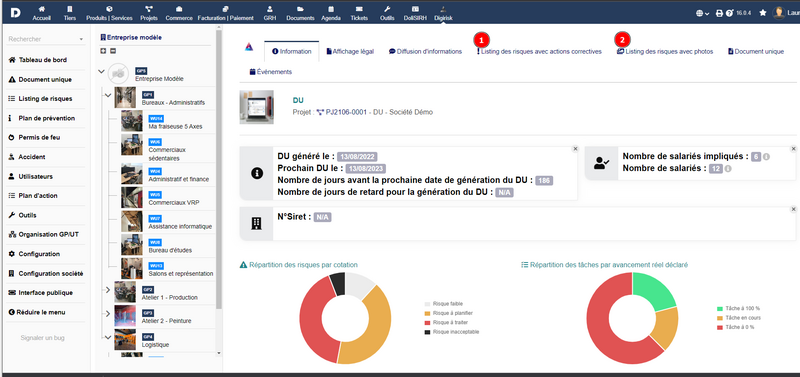This screenshot has width=800, height=377.
Task: Close the DU généré le info box
Action: [x=575, y=148]
